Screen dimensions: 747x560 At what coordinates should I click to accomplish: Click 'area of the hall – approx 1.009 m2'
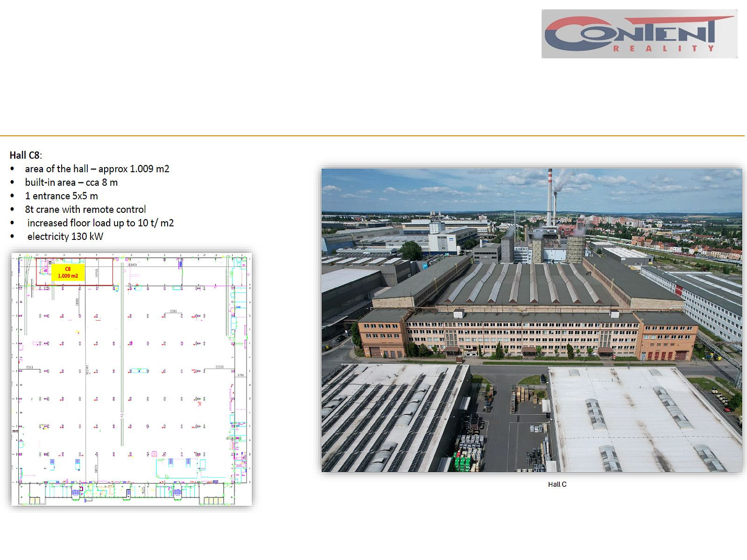(x=97, y=169)
